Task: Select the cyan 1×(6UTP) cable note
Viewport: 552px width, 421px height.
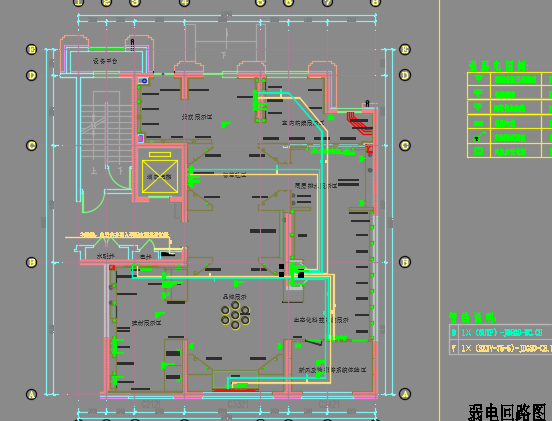Action: click(502, 332)
